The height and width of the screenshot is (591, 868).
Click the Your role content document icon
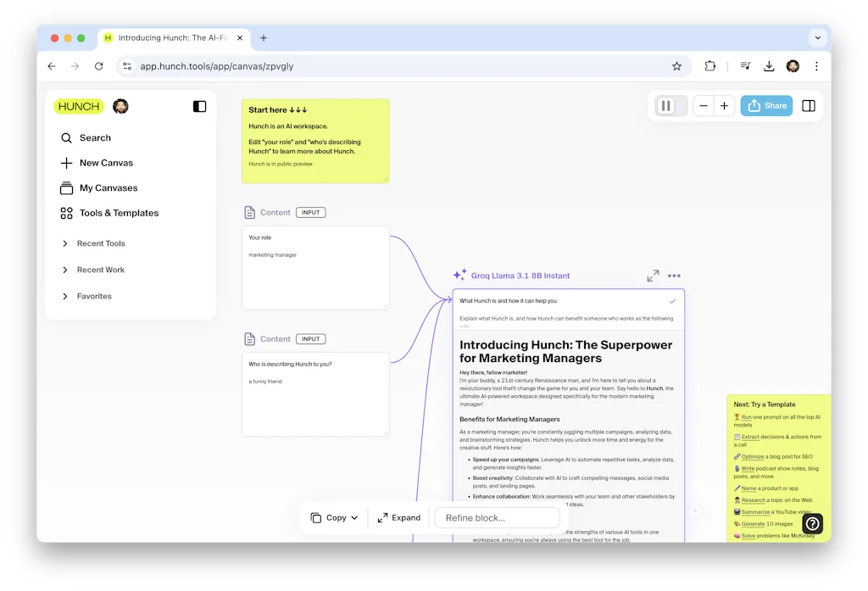pos(250,213)
